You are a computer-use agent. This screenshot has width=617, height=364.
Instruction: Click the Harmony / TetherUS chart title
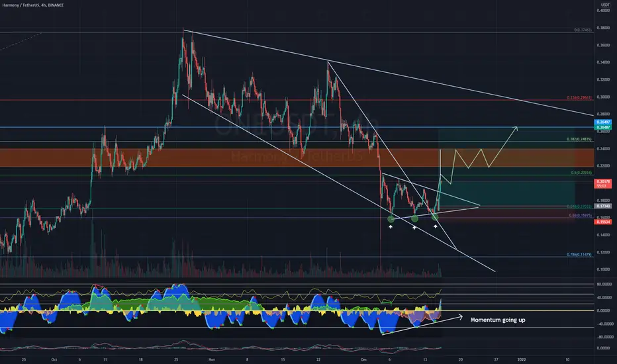[x=32, y=5]
